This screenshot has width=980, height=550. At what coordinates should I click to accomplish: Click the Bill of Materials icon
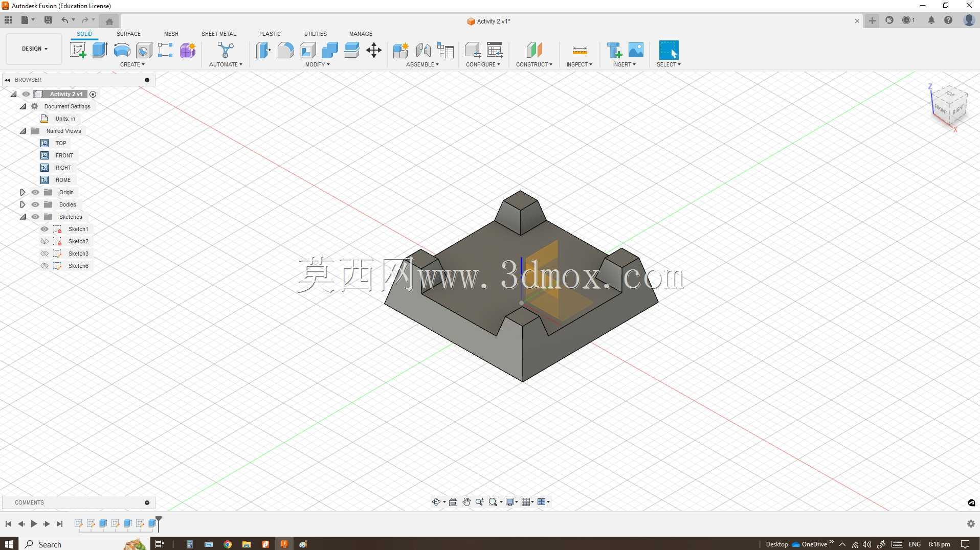click(446, 50)
